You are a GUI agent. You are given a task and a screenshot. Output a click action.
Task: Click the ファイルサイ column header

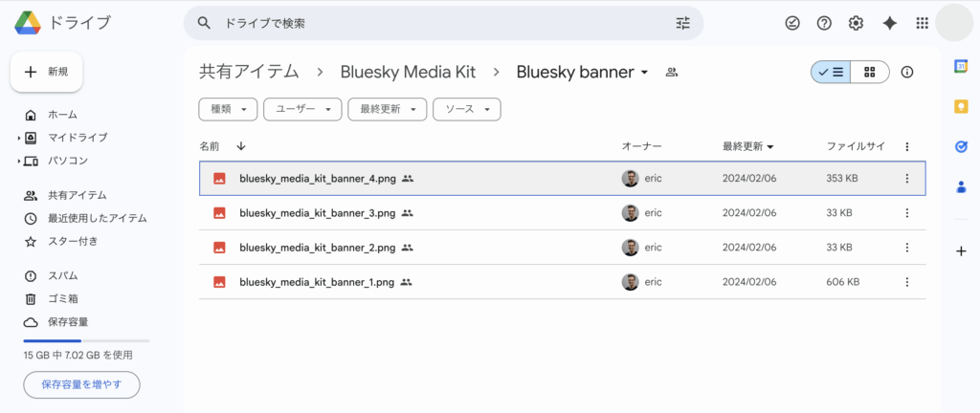pos(856,146)
